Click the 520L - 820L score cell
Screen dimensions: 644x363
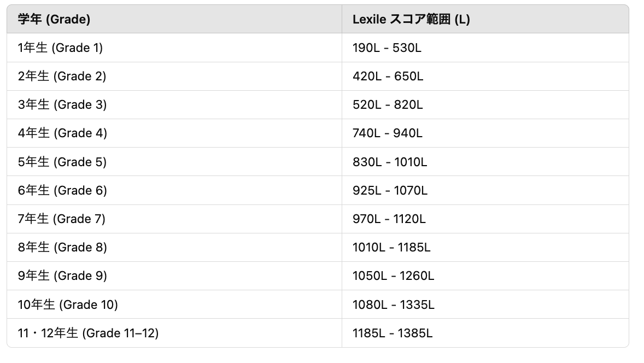(x=388, y=105)
